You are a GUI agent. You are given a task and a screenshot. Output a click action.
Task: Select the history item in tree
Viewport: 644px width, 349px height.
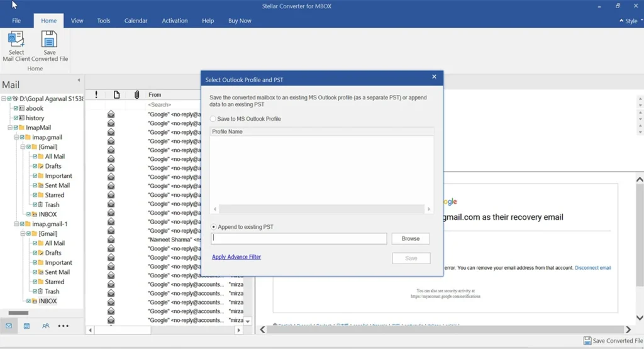(35, 118)
